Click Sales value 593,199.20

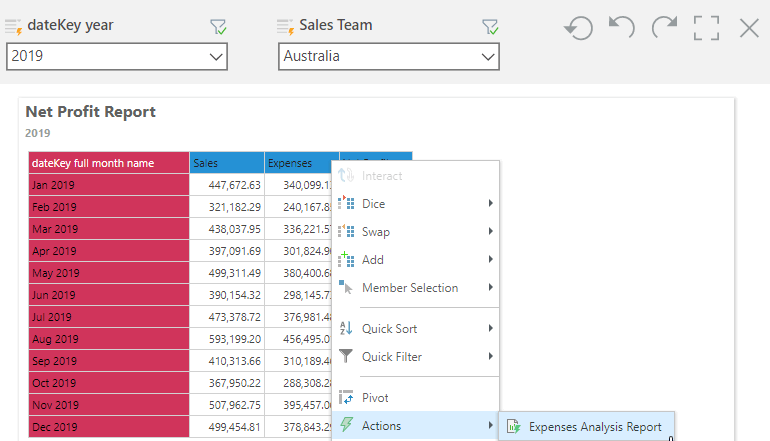click(x=234, y=339)
